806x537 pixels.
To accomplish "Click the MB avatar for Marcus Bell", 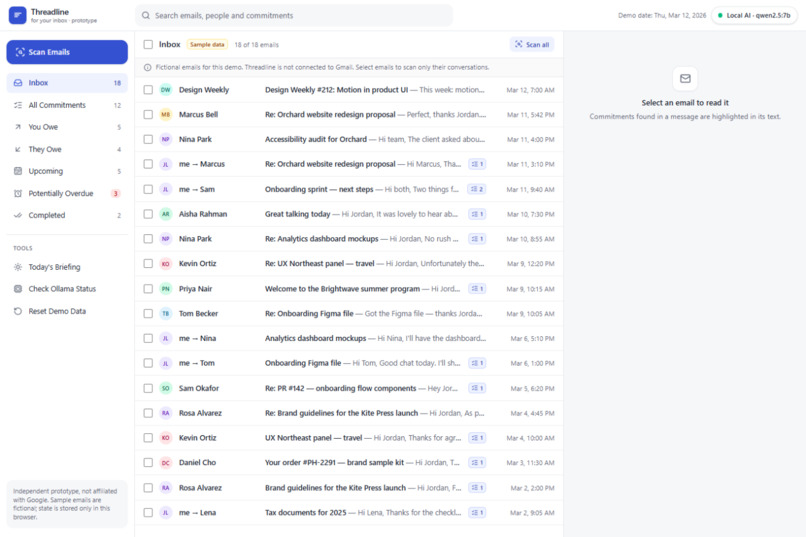I will [x=166, y=115].
